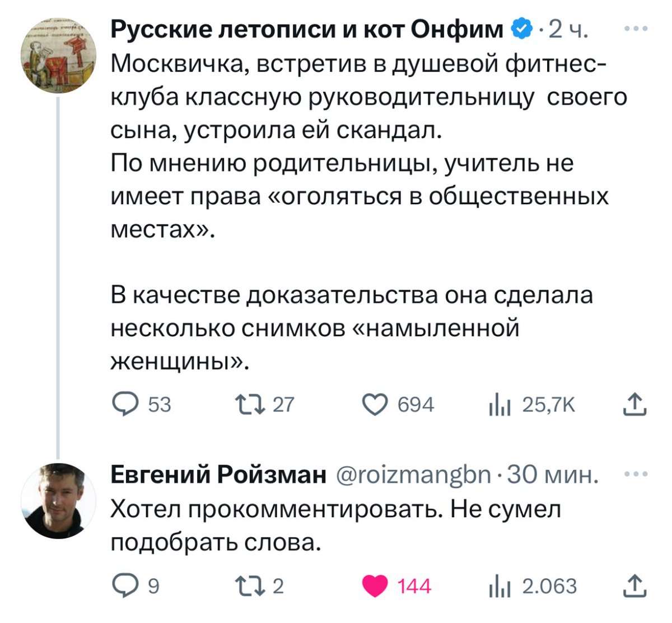Screen dimensions: 672x623
Task: Open the tweet text about Москвичка
Action: click(358, 147)
